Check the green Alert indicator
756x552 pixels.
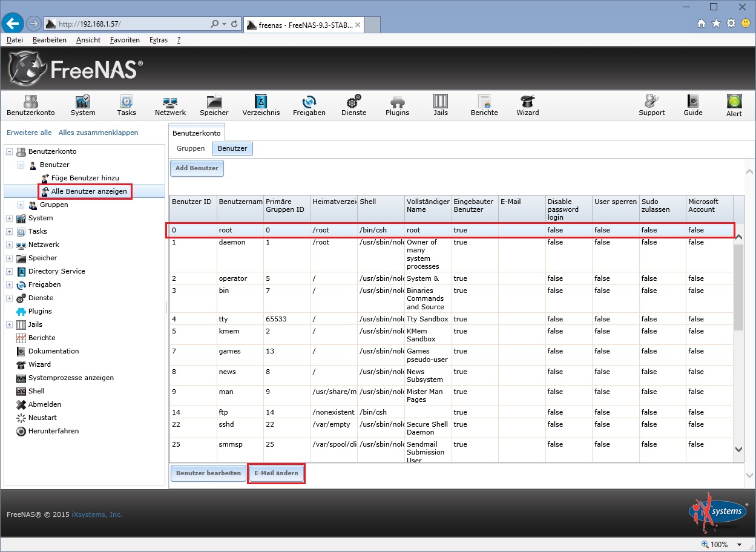click(734, 105)
